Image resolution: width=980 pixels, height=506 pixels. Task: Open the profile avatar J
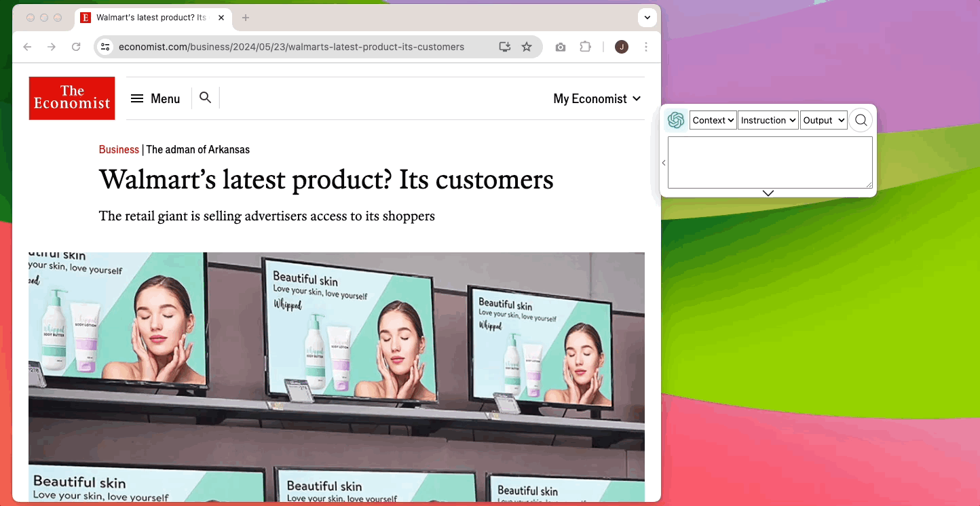(622, 47)
